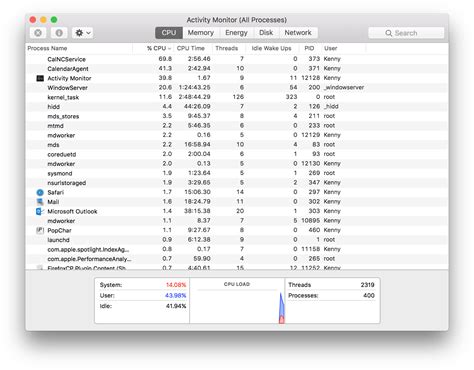Open the process info inspector button
Viewport: 474px width, 370px height.
coord(59,33)
